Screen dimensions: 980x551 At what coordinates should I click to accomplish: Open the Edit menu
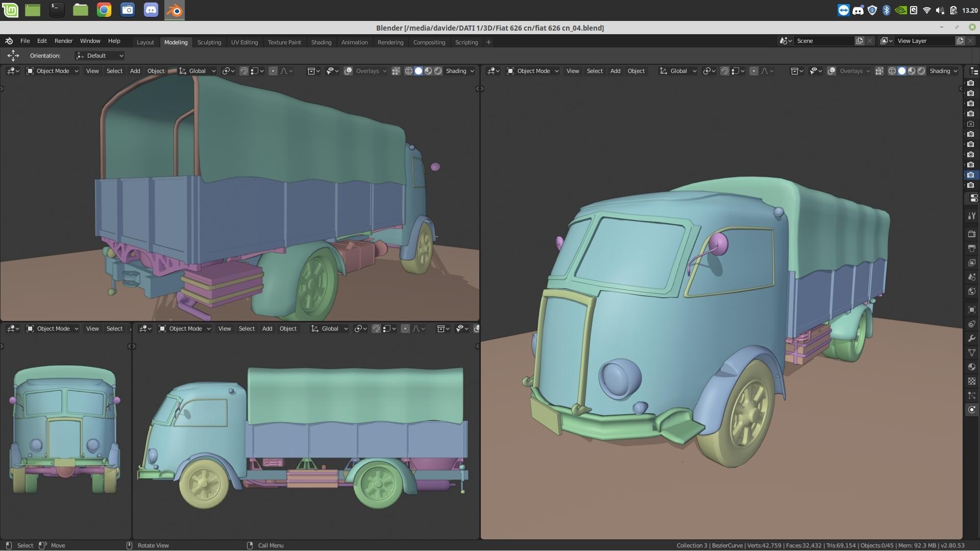click(42, 41)
